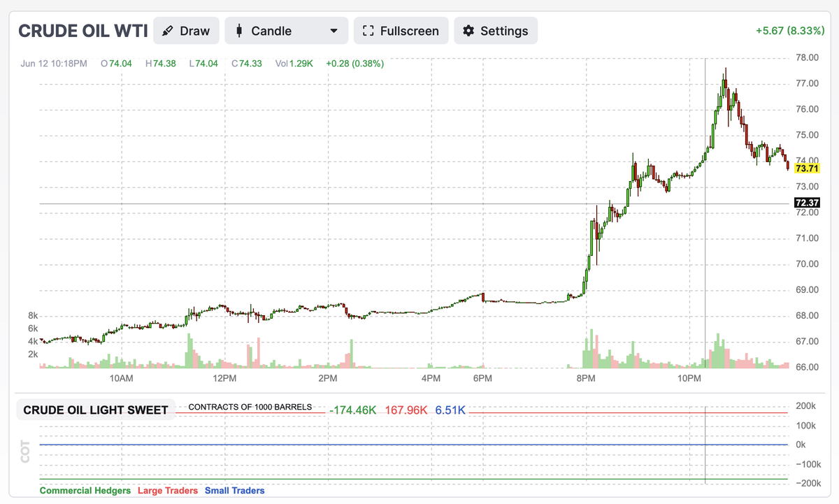Screen dimensions: 839x504
Task: Click the 66.00 price axis label
Action: coord(808,367)
